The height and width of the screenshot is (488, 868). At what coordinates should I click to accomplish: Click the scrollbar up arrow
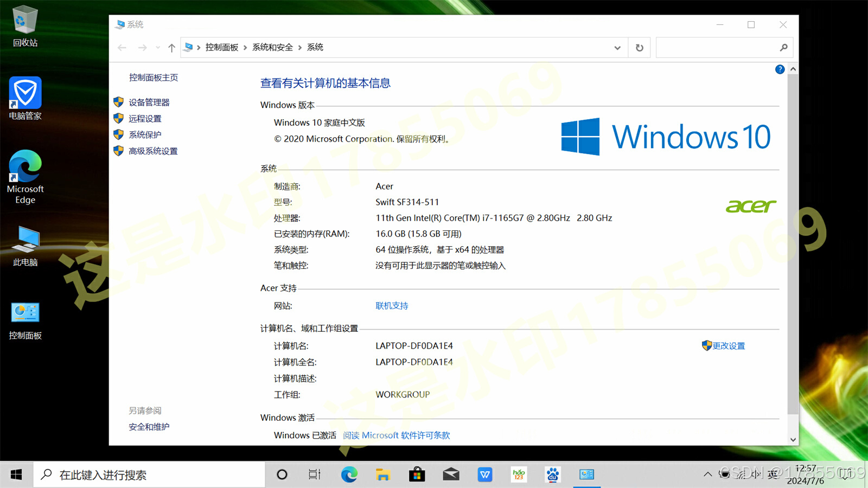(793, 69)
